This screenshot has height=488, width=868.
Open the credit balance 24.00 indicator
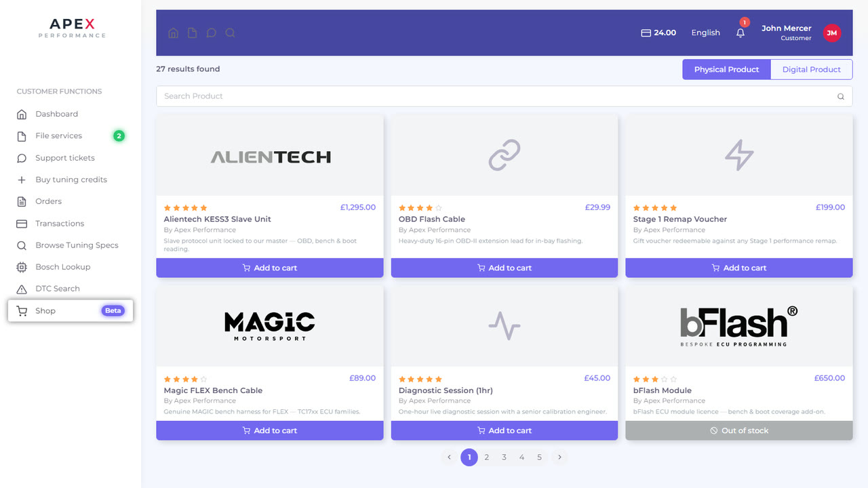tap(658, 33)
